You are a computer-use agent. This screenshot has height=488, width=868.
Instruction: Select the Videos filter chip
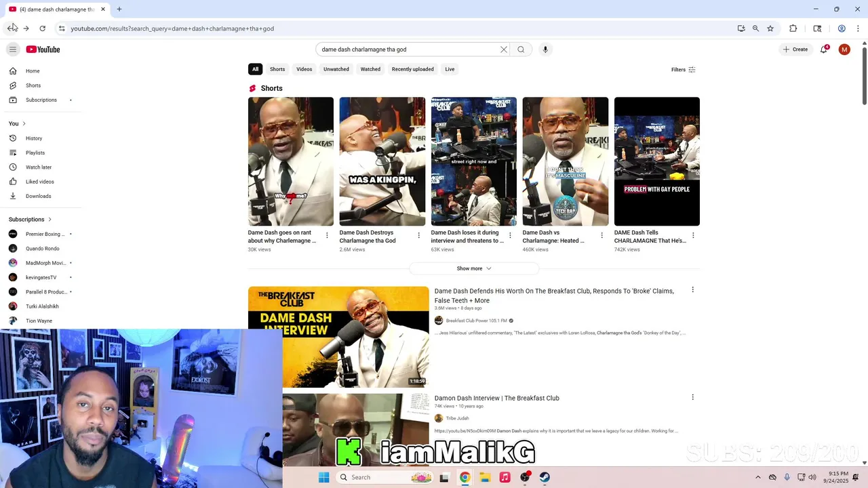[304, 69]
